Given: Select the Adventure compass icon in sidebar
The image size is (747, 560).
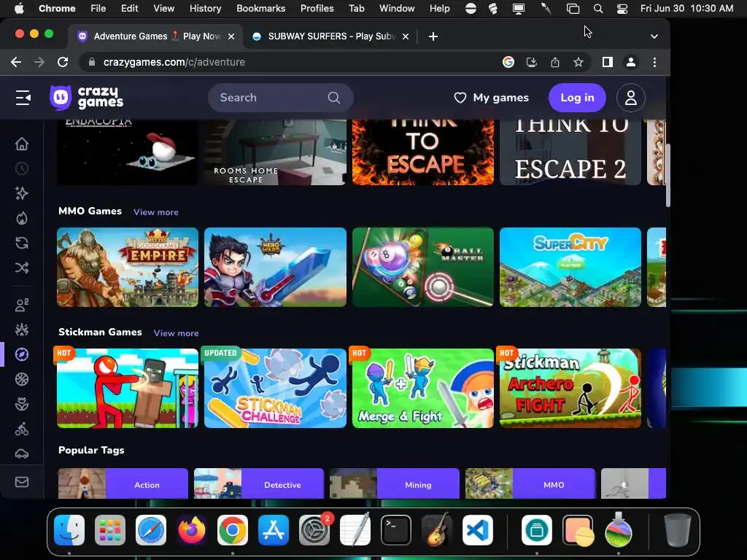Looking at the screenshot, I should (x=22, y=354).
